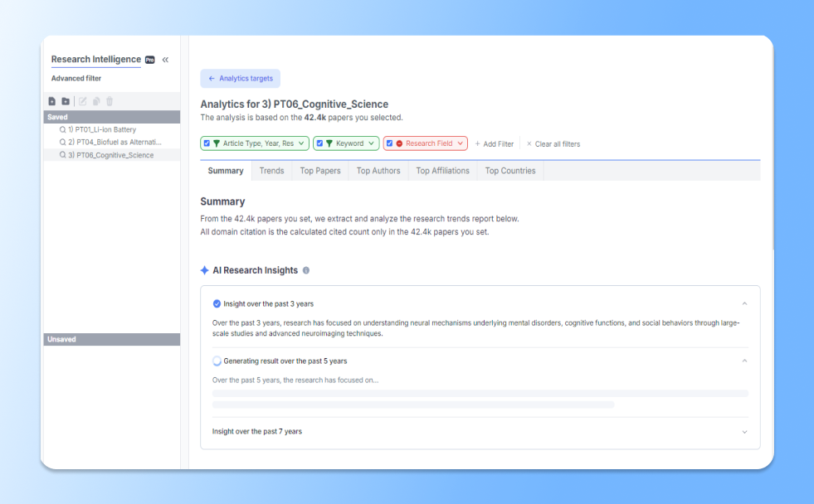The width and height of the screenshot is (814, 504).
Task: Uncheck the Keyword filter checkbox
Action: coord(319,143)
